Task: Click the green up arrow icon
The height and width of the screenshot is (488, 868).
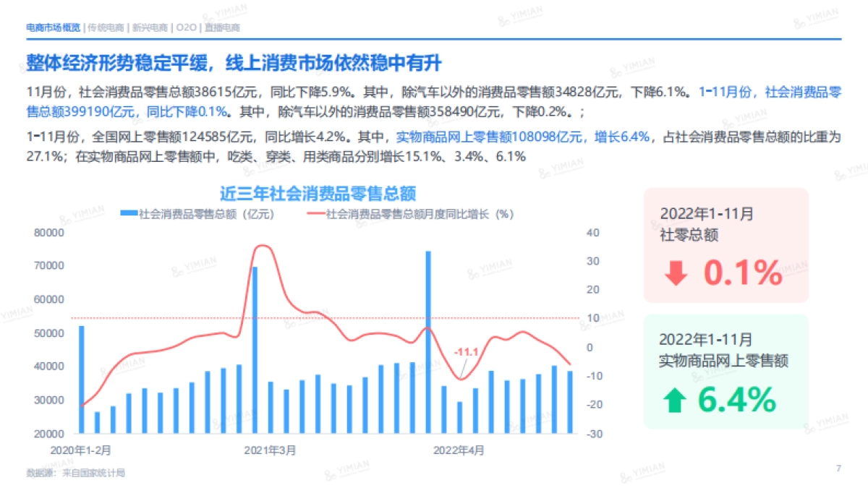Action: pos(676,399)
